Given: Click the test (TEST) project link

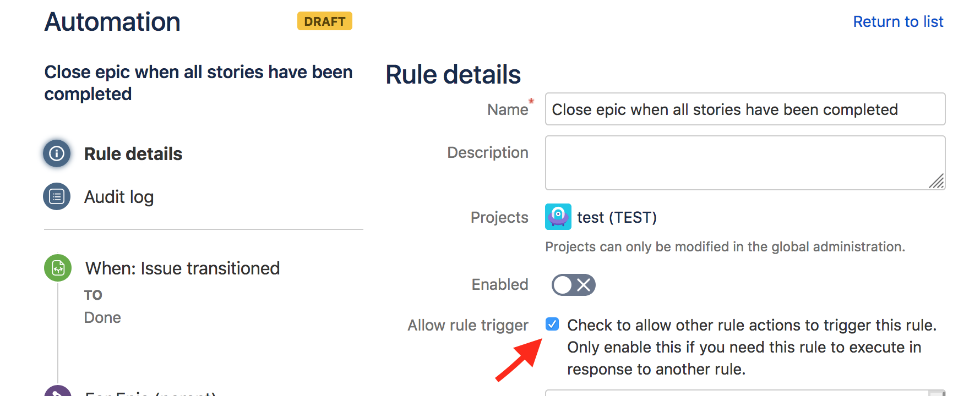Looking at the screenshot, I should pyautogui.click(x=616, y=217).
